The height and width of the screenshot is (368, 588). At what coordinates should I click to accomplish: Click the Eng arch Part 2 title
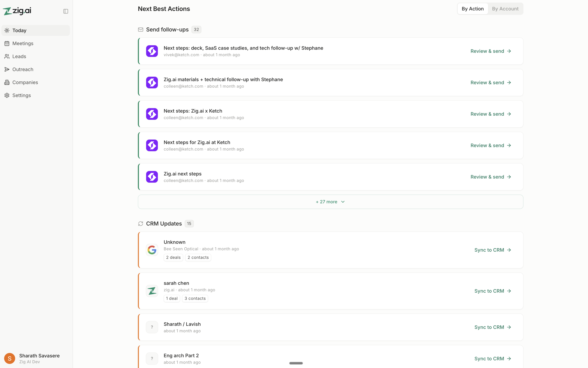181,356
